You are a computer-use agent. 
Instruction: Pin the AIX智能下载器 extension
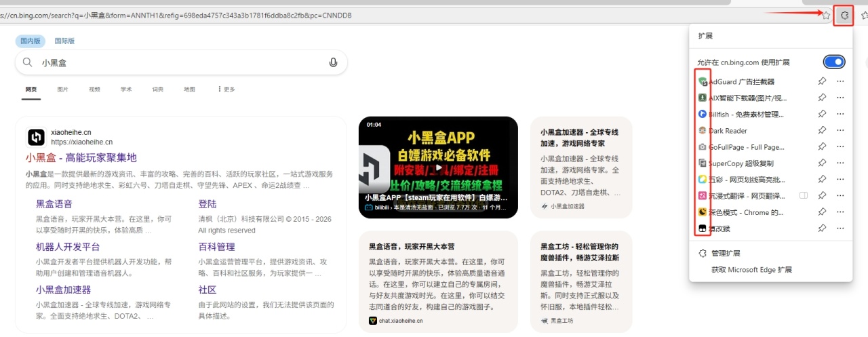pyautogui.click(x=822, y=98)
